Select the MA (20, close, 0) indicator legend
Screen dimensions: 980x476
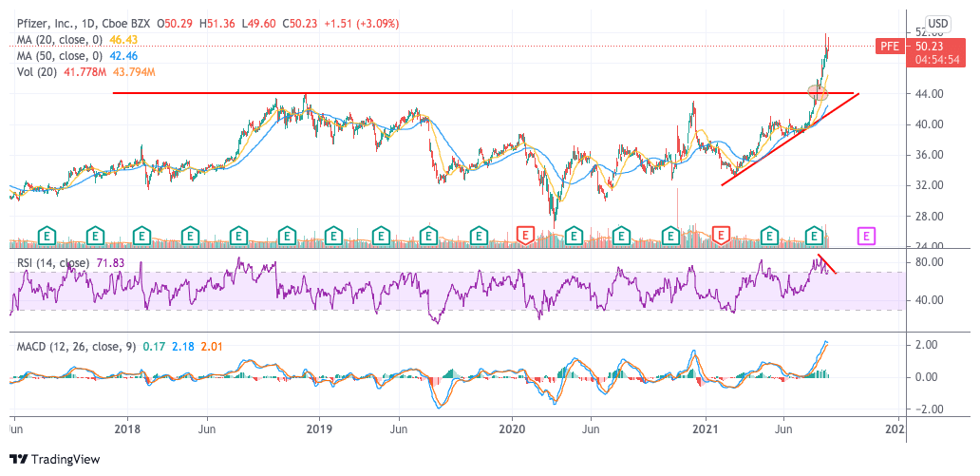point(58,40)
